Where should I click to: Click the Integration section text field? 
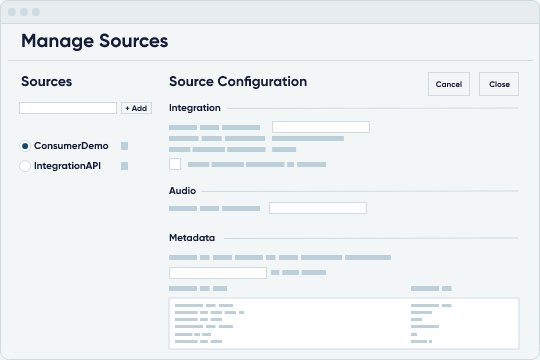tap(321, 127)
